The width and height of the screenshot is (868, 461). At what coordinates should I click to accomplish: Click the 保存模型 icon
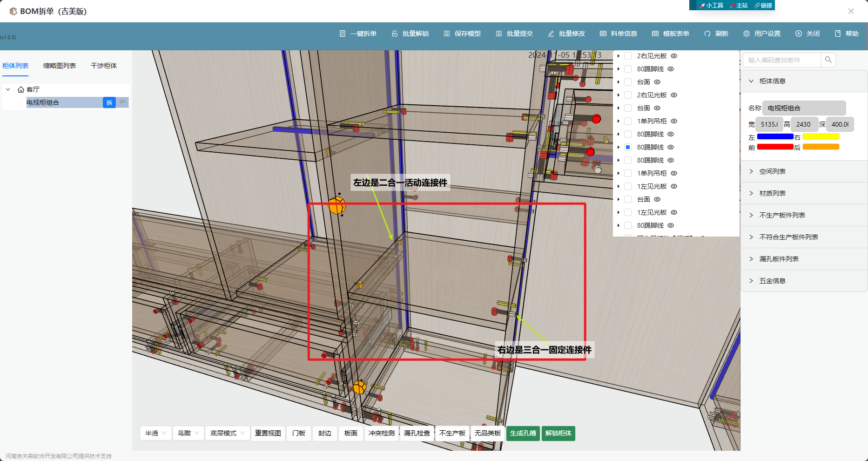[447, 34]
